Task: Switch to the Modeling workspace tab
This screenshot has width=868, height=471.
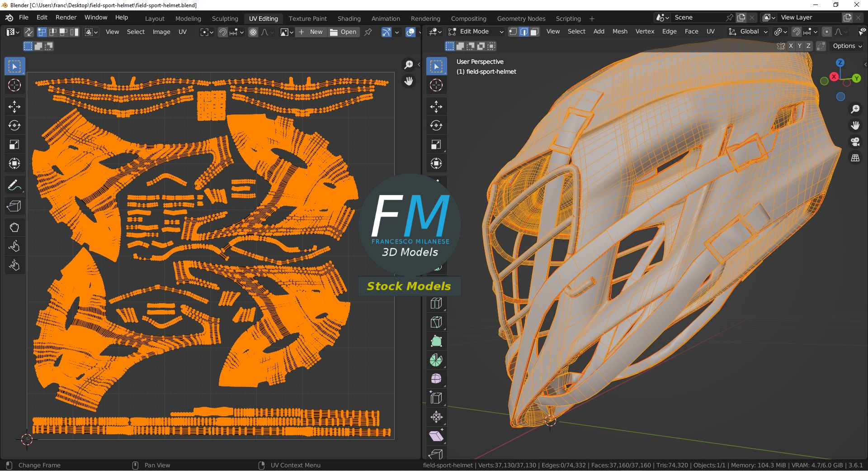Action: pos(188,19)
